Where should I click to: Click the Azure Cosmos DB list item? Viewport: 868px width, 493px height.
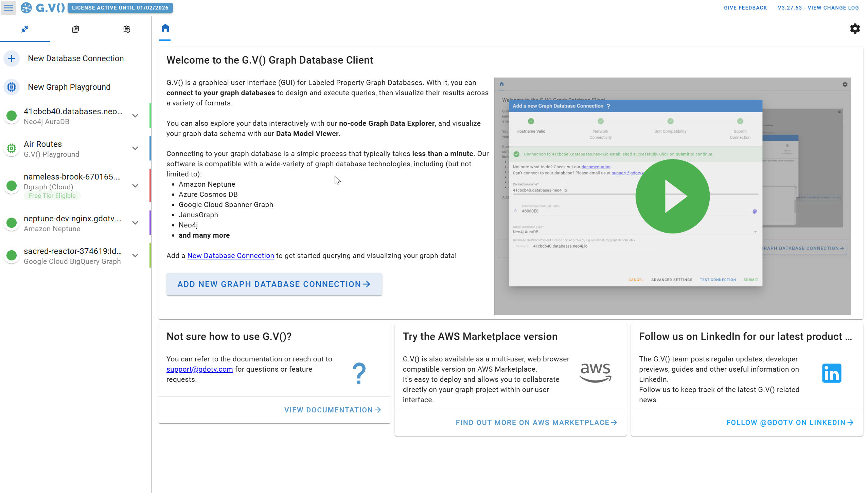tap(208, 194)
